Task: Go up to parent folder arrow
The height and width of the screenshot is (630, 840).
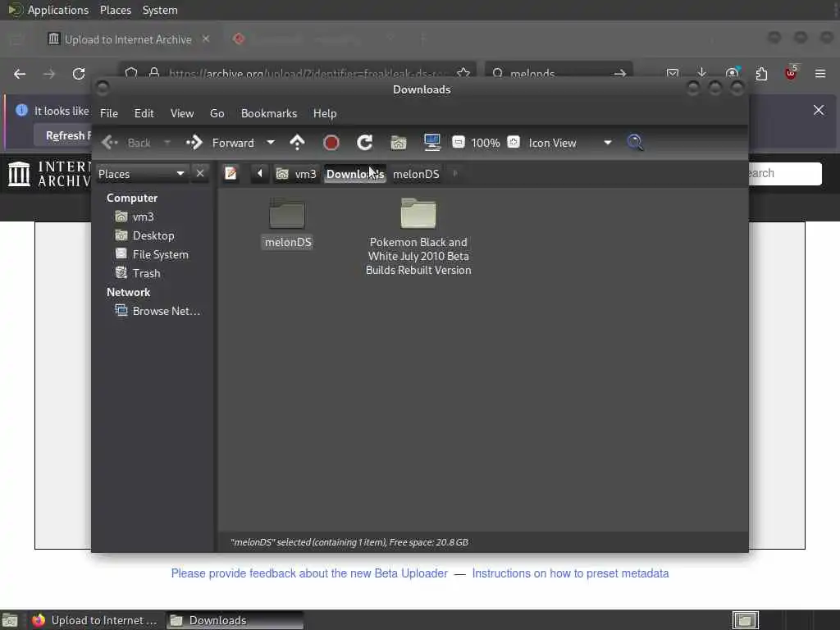Action: click(x=297, y=143)
